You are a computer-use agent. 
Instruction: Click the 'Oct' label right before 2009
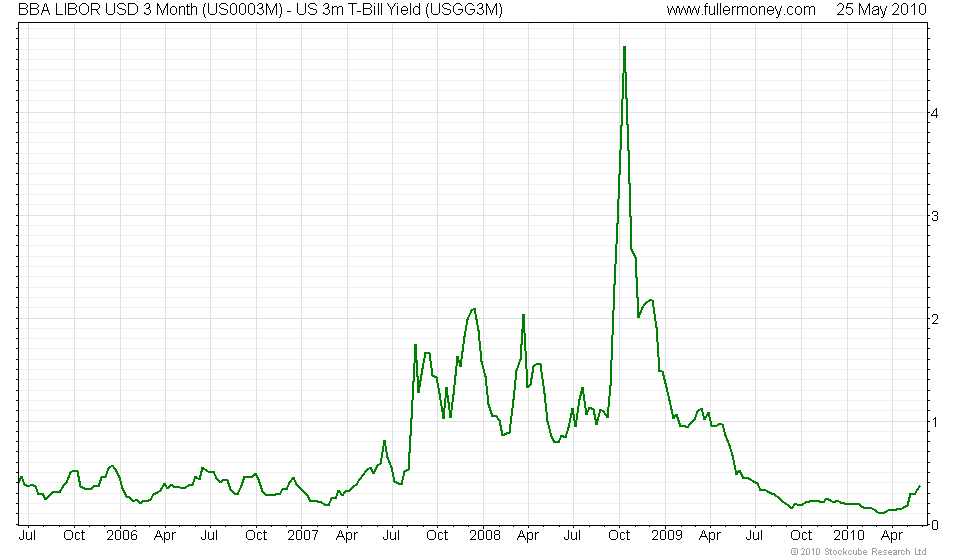coord(619,536)
